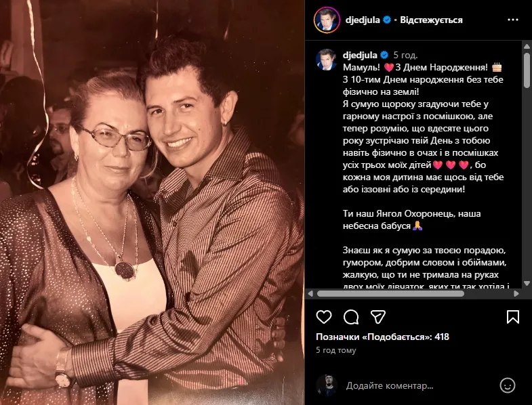Click the horizontal scrollbar left arrow
This screenshot has width=532, height=405.
coord(310,294)
